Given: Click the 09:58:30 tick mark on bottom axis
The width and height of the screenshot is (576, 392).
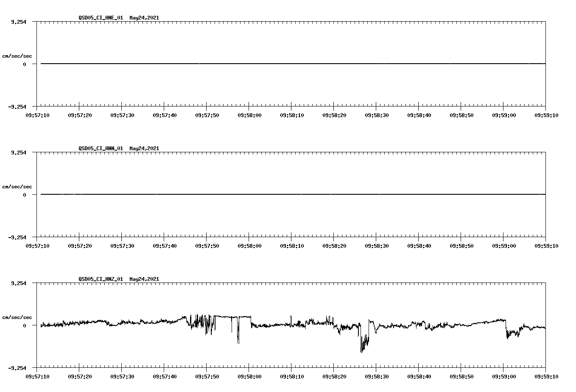Looking at the screenshot, I should [x=375, y=367].
